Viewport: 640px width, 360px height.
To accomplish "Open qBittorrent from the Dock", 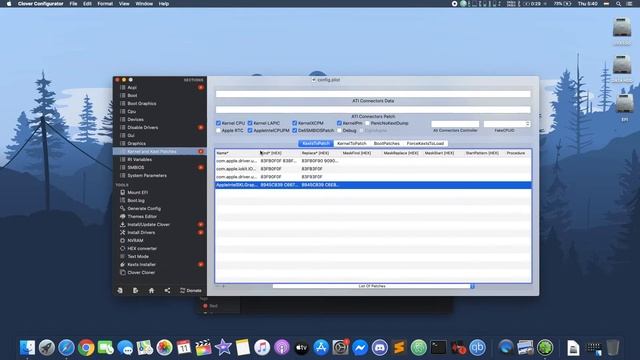I will click(478, 348).
